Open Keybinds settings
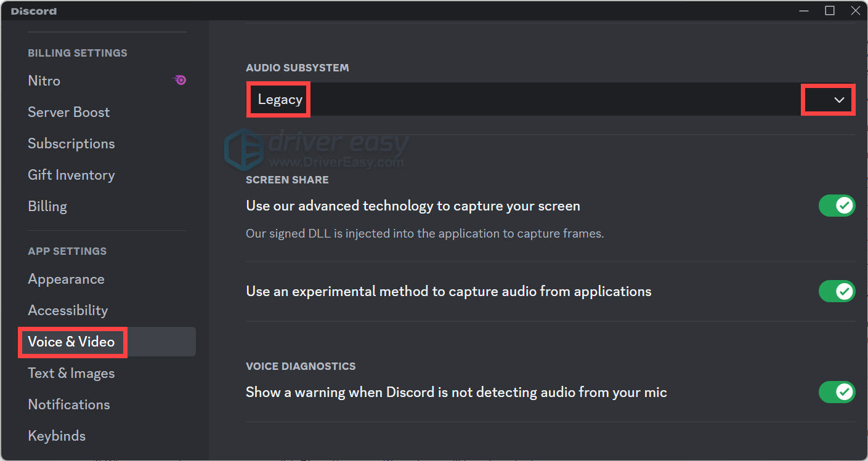This screenshot has height=461, width=868. [57, 436]
